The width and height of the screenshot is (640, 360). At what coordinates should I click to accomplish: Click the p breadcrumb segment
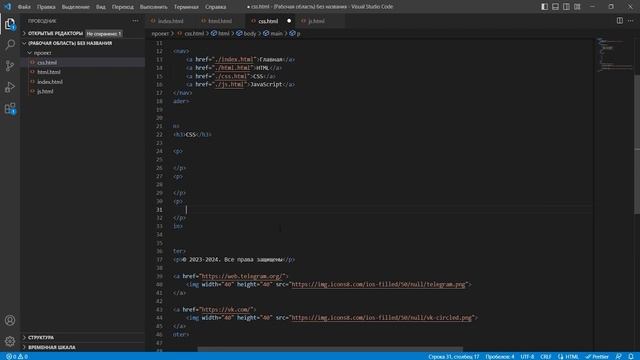click(x=295, y=33)
